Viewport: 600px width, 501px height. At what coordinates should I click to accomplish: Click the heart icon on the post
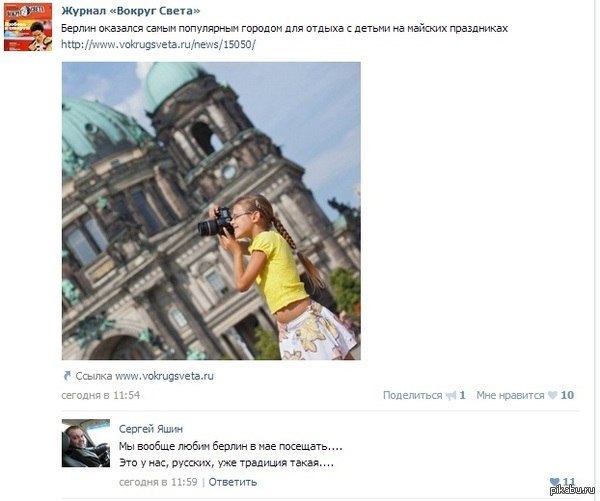pos(552,395)
